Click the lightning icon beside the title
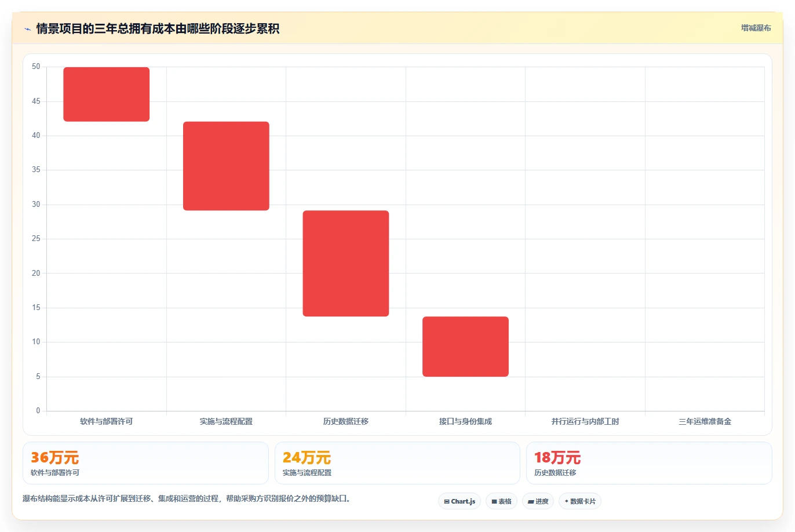Viewport: 795px width, 532px height. pyautogui.click(x=27, y=29)
